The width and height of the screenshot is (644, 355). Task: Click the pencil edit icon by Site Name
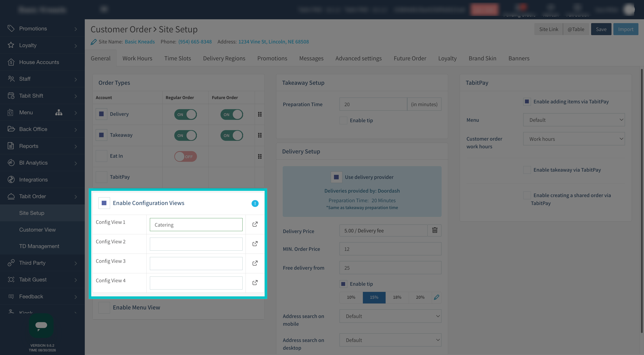tap(94, 42)
